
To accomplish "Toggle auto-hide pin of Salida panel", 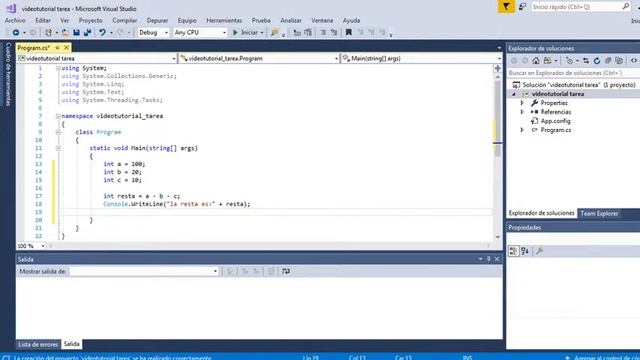I will (489, 259).
